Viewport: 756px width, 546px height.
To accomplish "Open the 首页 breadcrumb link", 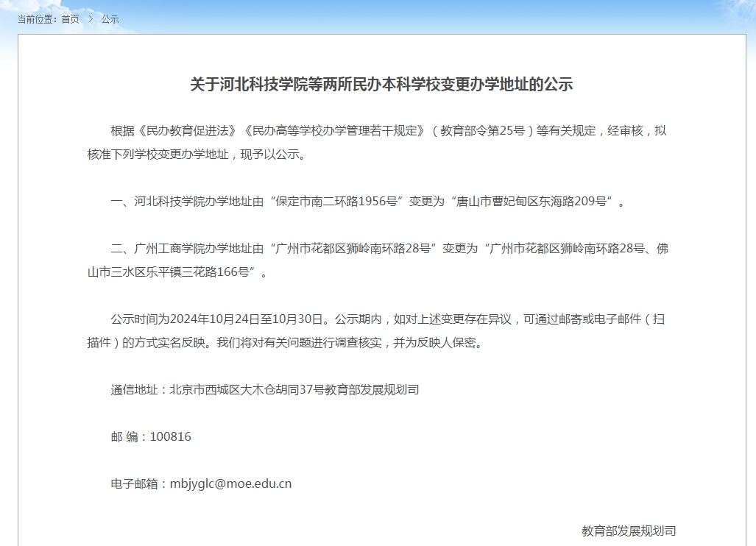I will pos(71,19).
